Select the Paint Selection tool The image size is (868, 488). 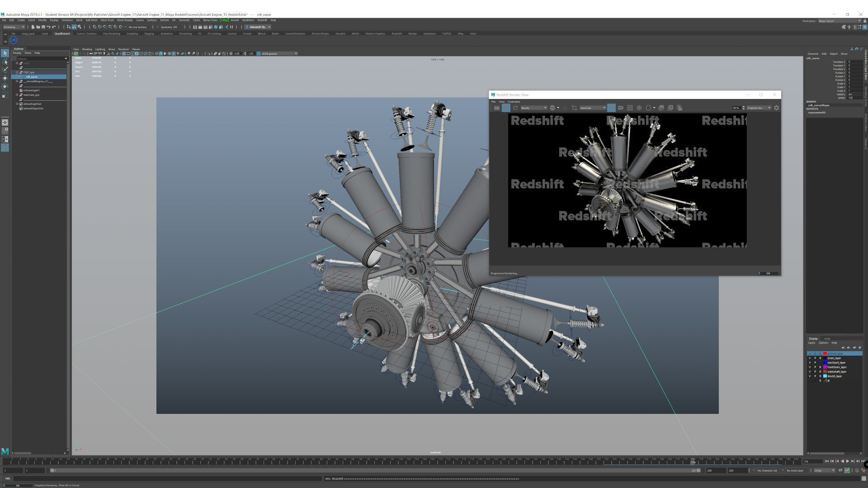[x=5, y=69]
